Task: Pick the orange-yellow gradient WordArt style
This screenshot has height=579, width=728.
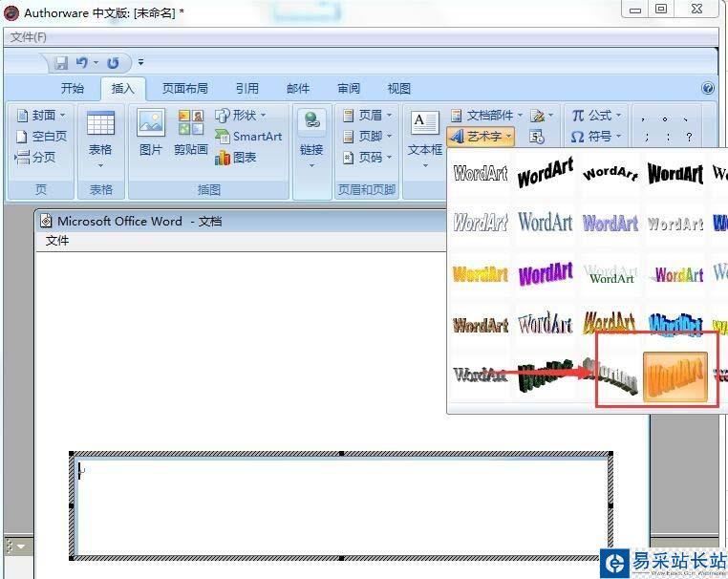Action: 481,273
